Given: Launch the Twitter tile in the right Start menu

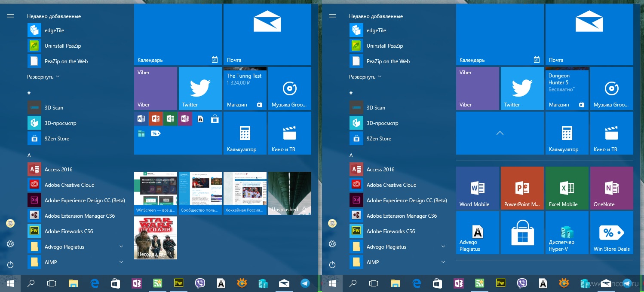Looking at the screenshot, I should 522,88.
